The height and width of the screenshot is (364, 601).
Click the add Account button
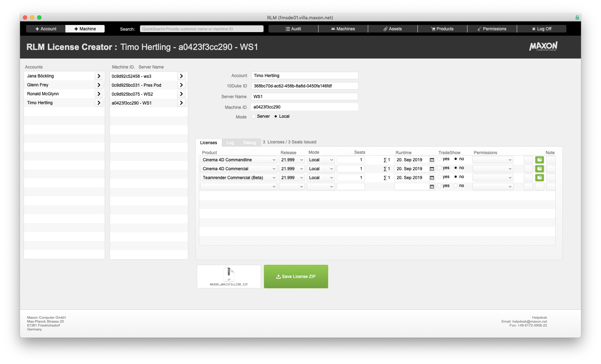click(x=46, y=29)
